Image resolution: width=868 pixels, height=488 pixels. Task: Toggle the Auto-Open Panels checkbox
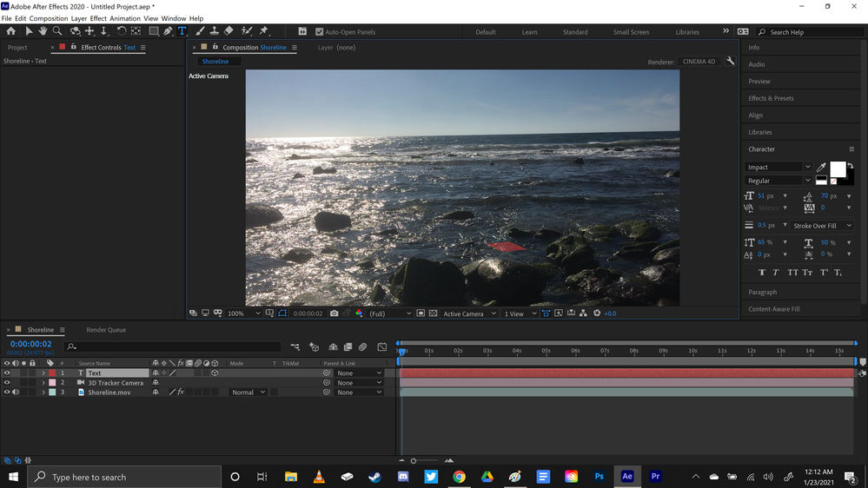(x=319, y=32)
